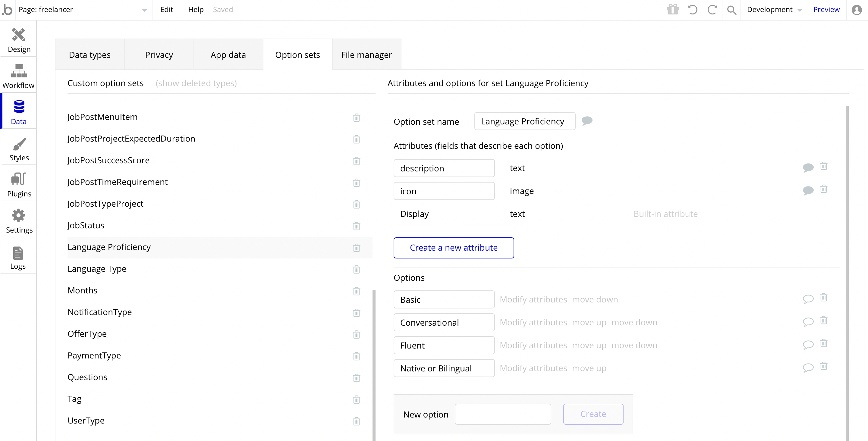Screen dimensions: 868x441
Task: Switch to the Data types tab
Action: tap(90, 55)
